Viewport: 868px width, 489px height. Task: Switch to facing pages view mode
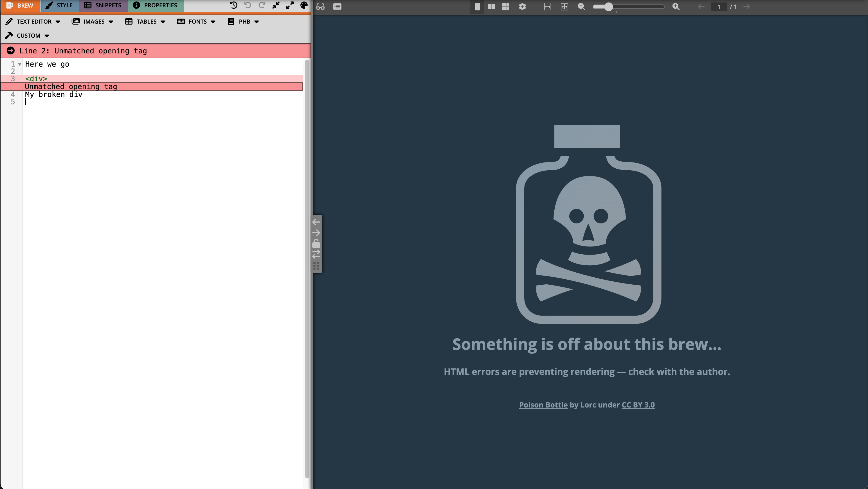point(491,7)
